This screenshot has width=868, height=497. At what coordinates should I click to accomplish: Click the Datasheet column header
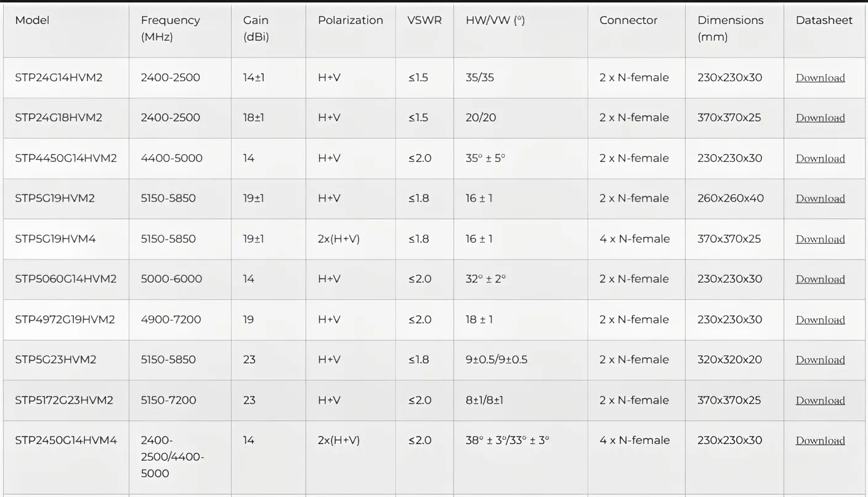824,20
